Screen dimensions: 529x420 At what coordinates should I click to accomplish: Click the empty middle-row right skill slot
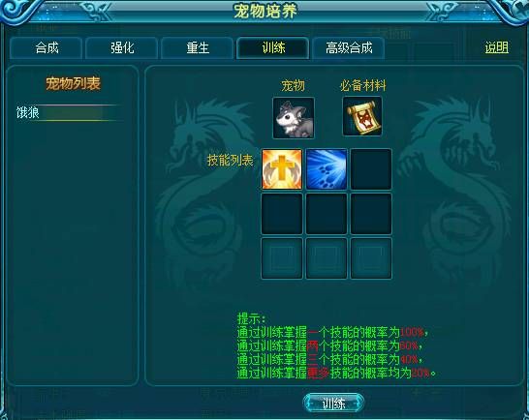click(371, 213)
